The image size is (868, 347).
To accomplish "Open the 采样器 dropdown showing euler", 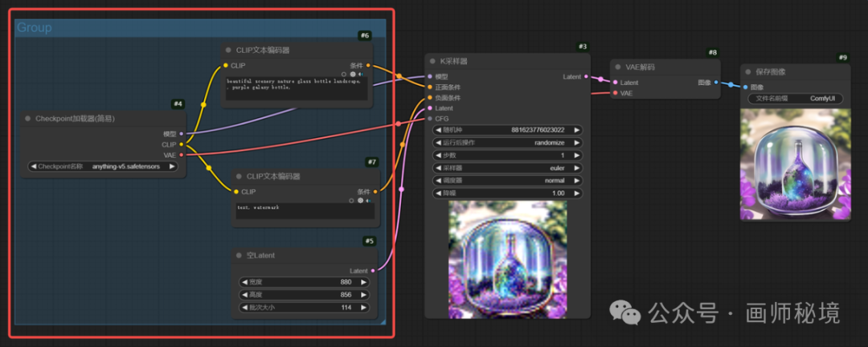I will [x=508, y=168].
